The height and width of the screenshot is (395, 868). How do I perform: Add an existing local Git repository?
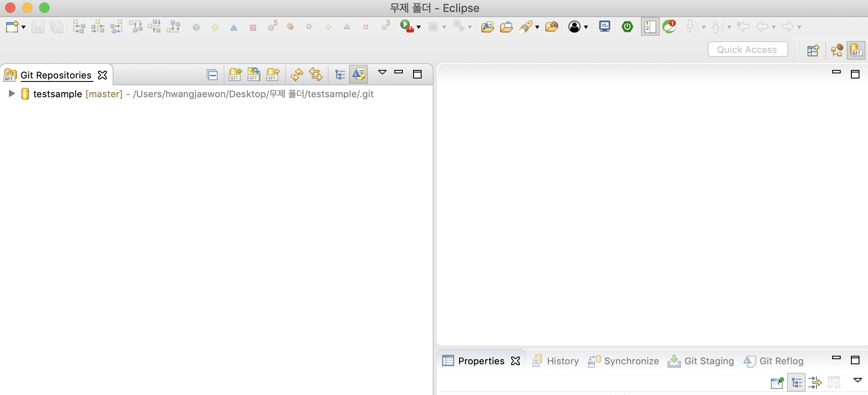[x=235, y=75]
